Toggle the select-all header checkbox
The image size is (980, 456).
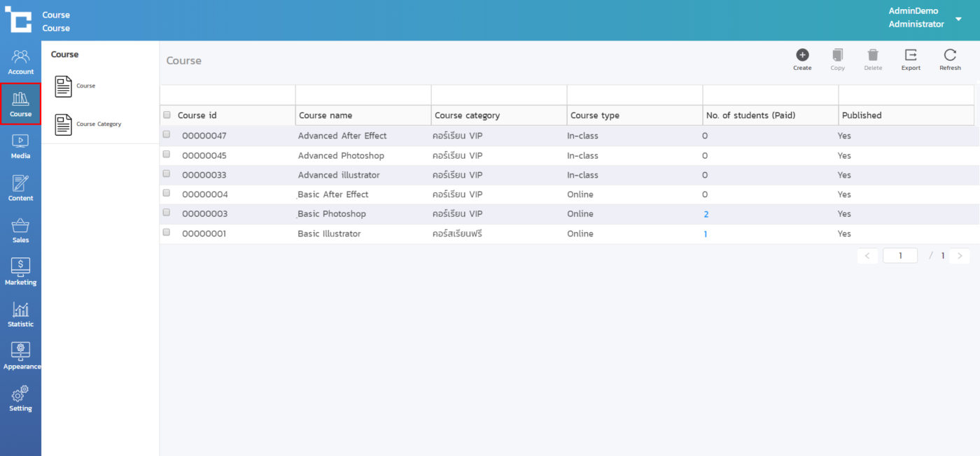point(167,115)
